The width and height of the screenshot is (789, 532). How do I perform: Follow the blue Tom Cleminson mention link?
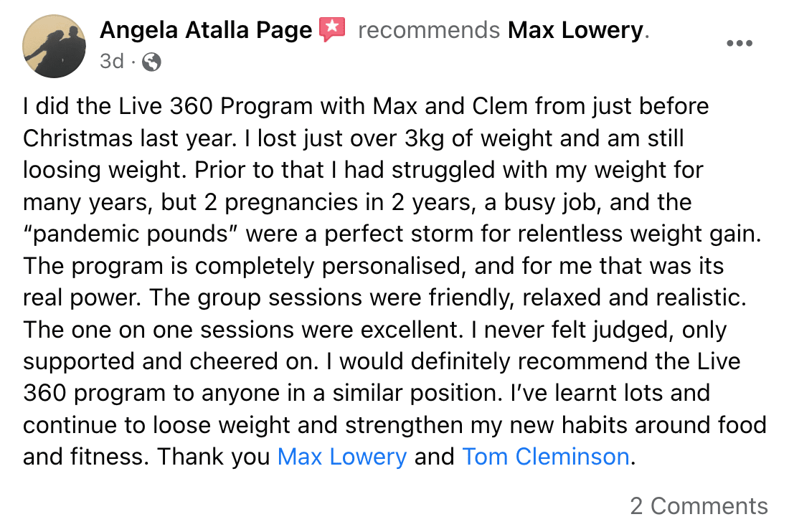(546, 457)
